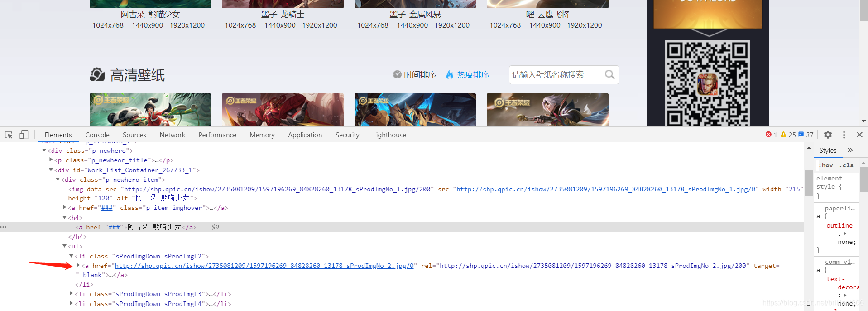Open the Network tab
868x311 pixels.
coord(173,135)
